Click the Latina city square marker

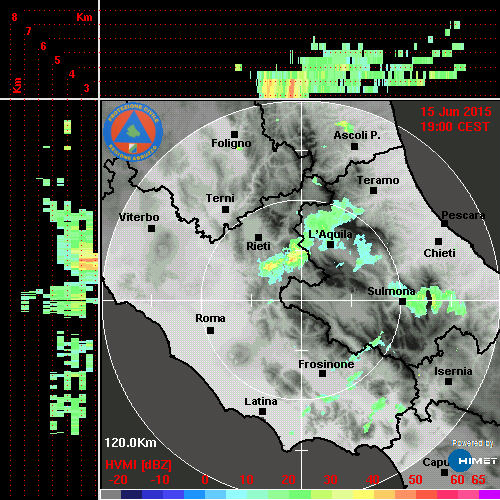262,412
